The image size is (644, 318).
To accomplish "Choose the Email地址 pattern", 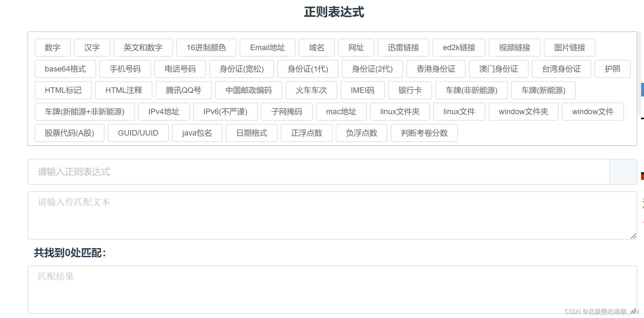I will (x=267, y=47).
